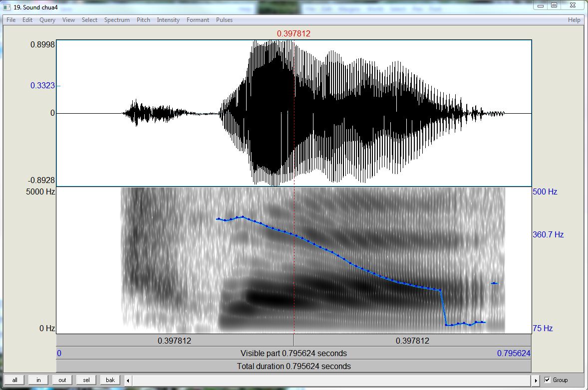Click the red cursor time 0.397812 label
Viewport: 588px width, 390px height.
click(x=294, y=33)
